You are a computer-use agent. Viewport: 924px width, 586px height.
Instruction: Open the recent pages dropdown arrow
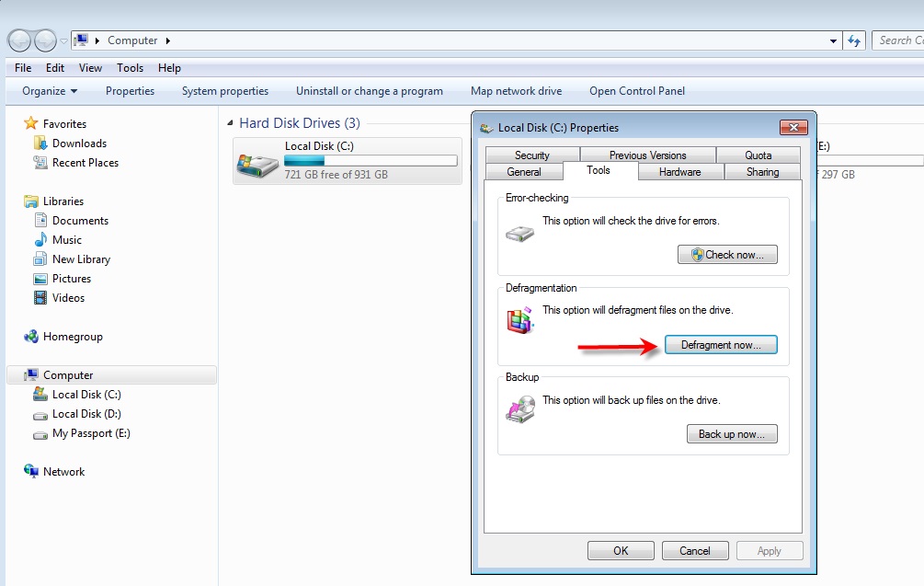[x=63, y=41]
